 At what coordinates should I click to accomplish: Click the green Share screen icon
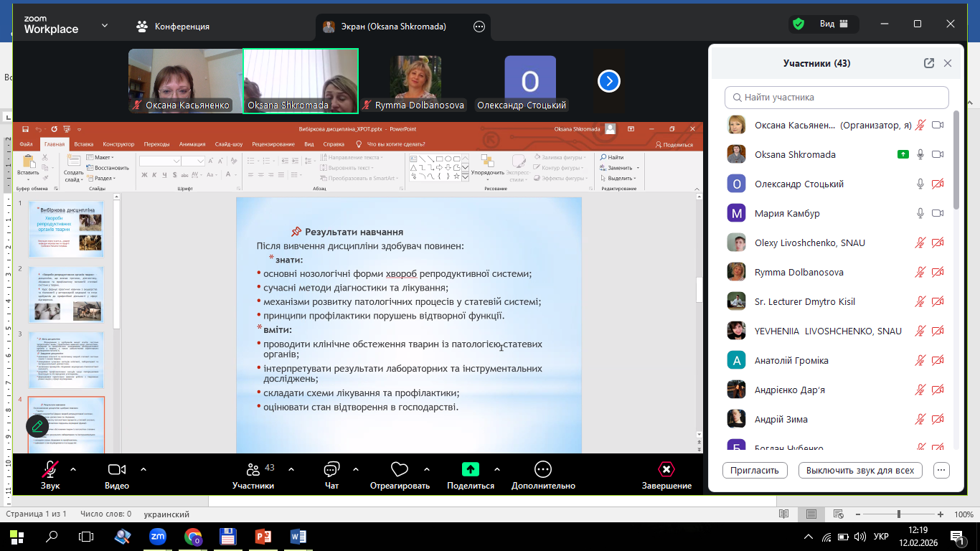pyautogui.click(x=470, y=470)
